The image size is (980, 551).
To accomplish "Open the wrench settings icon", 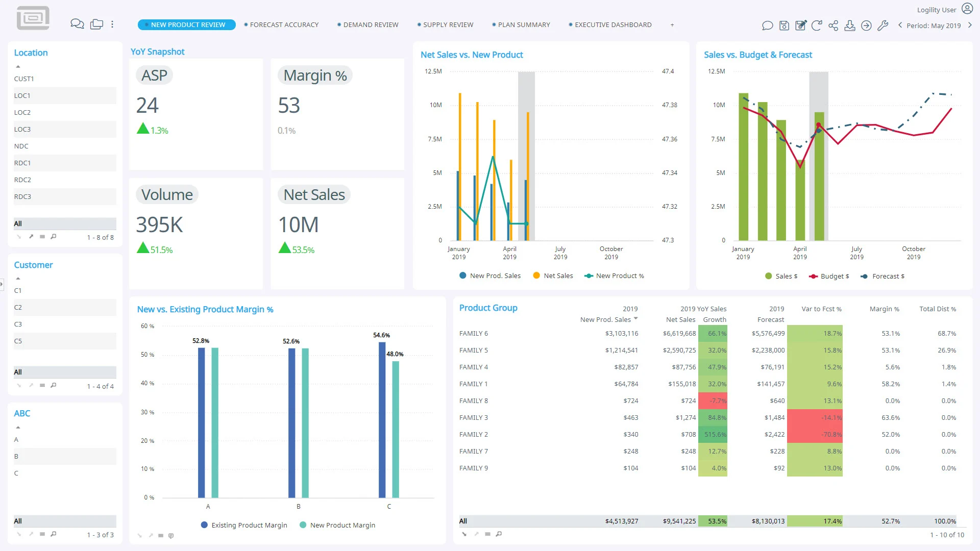I will (x=883, y=26).
